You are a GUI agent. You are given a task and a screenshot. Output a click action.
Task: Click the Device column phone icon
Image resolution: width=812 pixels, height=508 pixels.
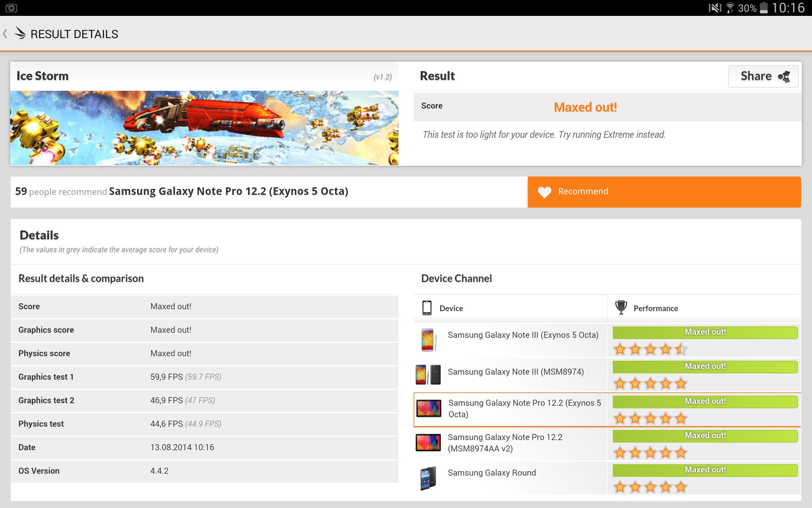click(427, 308)
